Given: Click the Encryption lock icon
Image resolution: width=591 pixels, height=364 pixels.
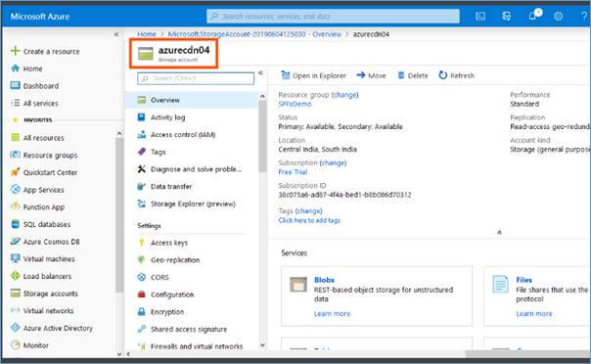Looking at the screenshot, I should tap(141, 311).
